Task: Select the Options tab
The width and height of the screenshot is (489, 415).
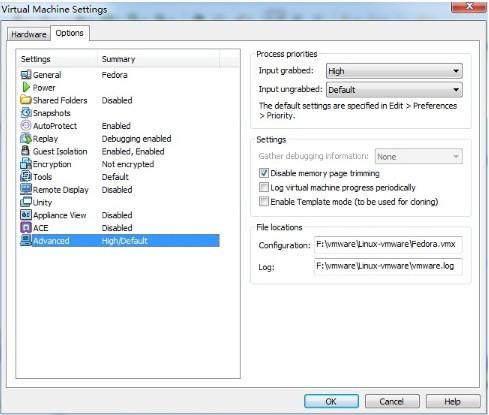Action: [70, 33]
